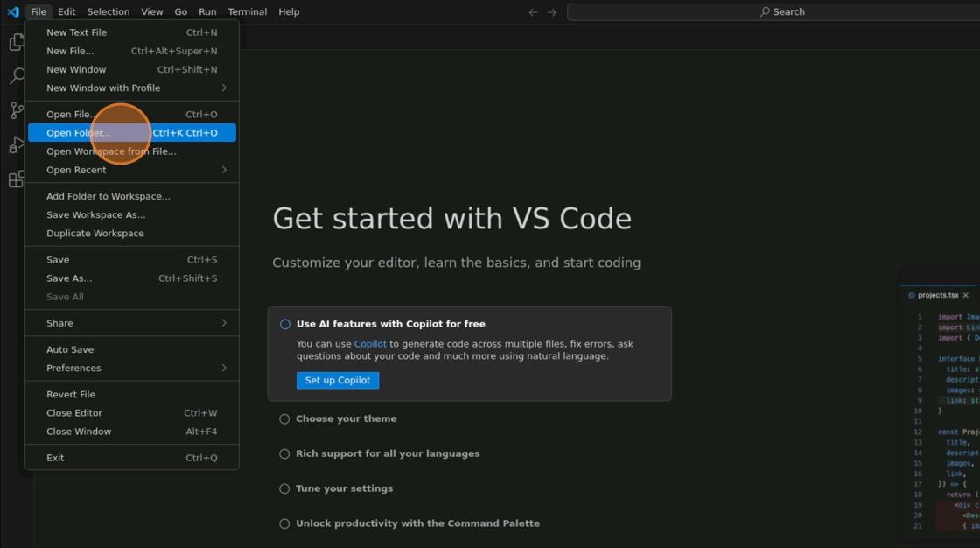Open the Go menu
This screenshot has width=980, height=548.
[180, 12]
